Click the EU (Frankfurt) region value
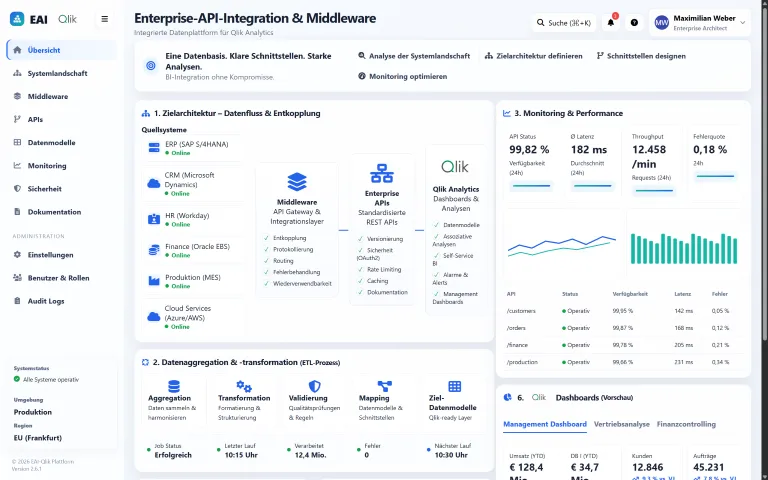The width and height of the screenshot is (768, 480). 38,438
